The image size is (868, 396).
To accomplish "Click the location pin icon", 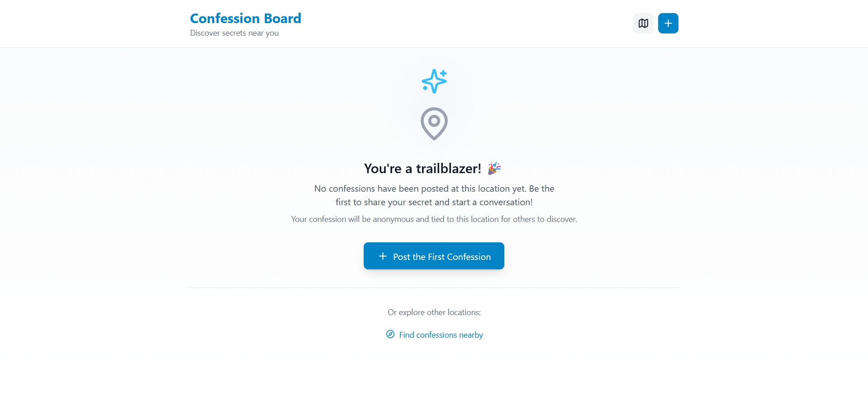I will tap(434, 123).
